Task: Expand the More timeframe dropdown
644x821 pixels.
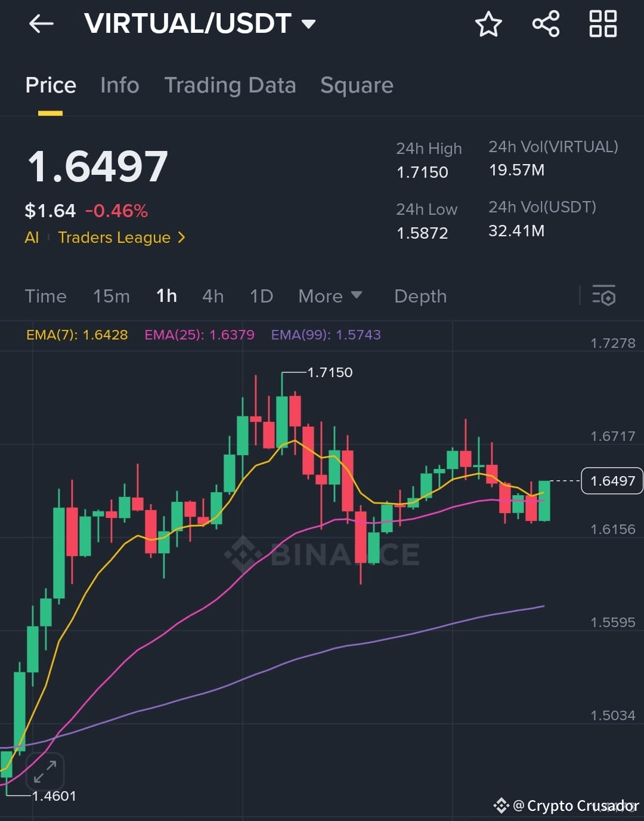Action: click(x=331, y=296)
